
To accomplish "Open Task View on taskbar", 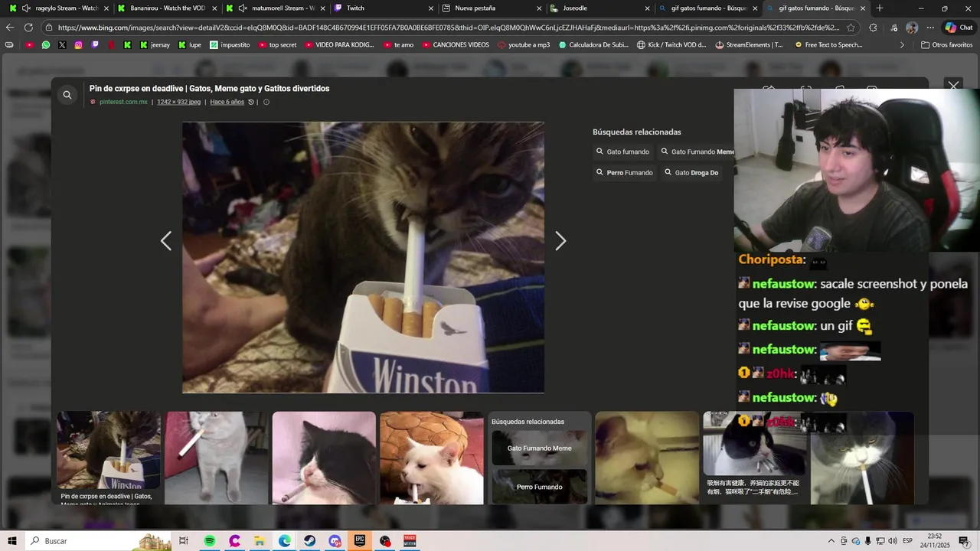I will [184, 541].
